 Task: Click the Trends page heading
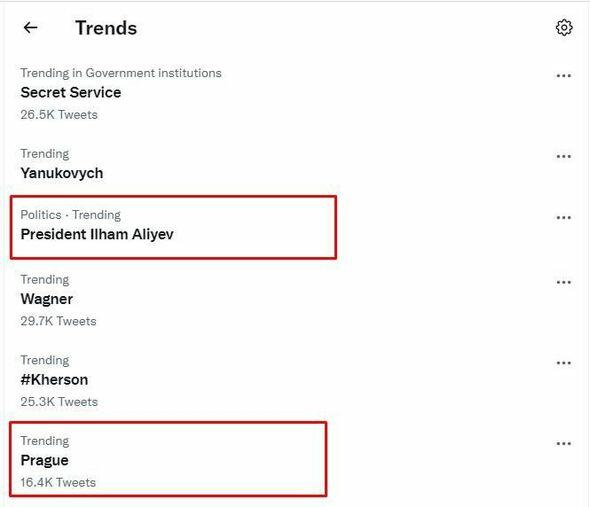coord(106,28)
